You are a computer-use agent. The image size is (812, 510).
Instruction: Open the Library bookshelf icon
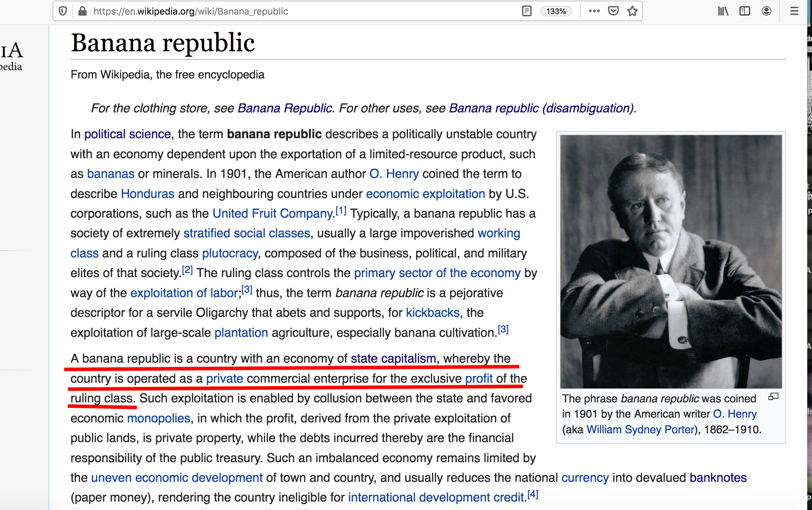(x=723, y=11)
